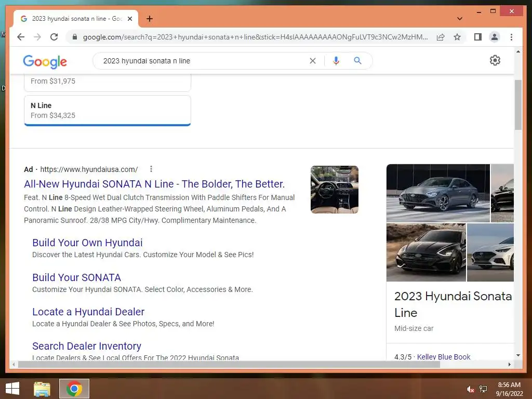Open the Kelley Blue Book rating link

pos(444,356)
